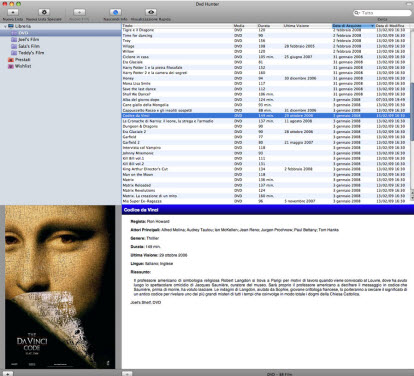The width and height of the screenshot is (414, 376).
Task: Click the greyed-out add film plus button
Action: (79, 12)
